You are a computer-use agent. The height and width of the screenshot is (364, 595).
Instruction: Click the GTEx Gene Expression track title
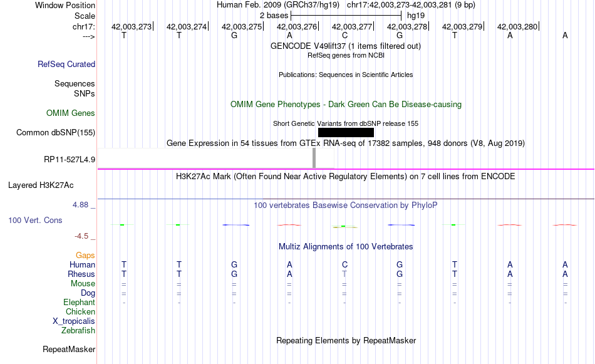(x=346, y=143)
